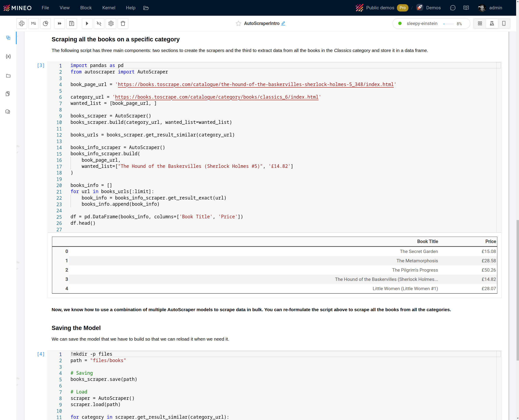Insert a chart block from toolbar
This screenshot has height=420, width=519.
coord(46,23)
